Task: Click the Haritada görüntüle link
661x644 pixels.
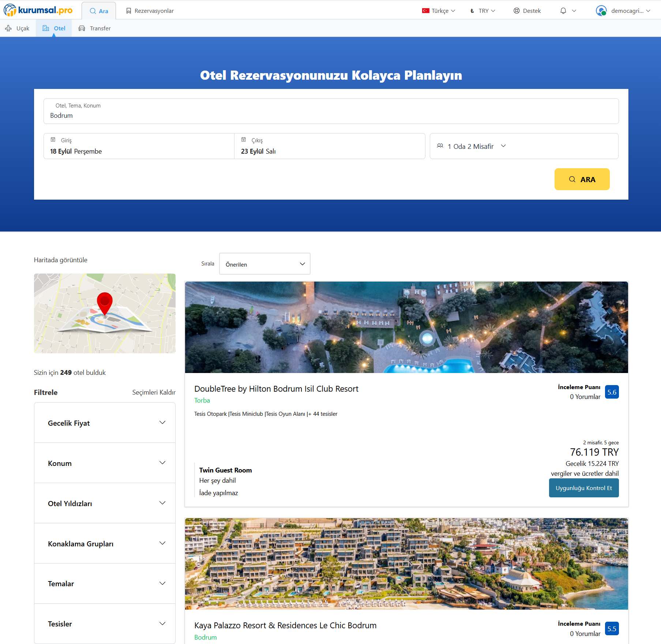Action: pos(61,260)
